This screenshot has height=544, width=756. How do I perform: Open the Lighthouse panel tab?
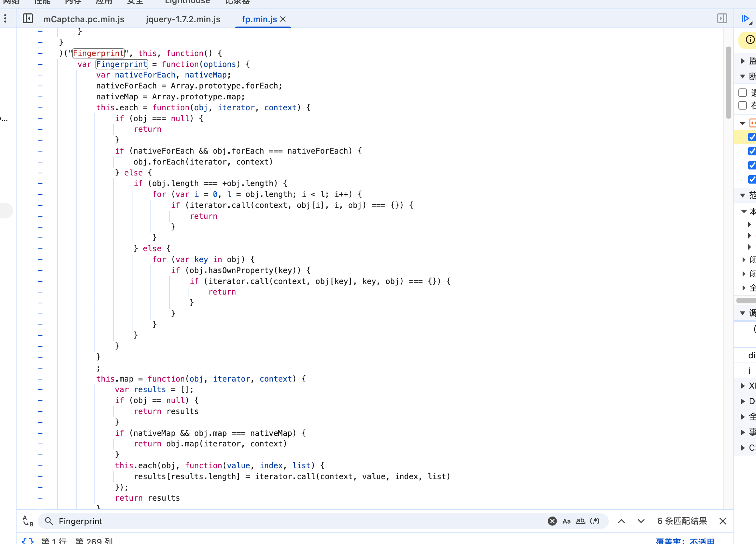tap(187, 2)
